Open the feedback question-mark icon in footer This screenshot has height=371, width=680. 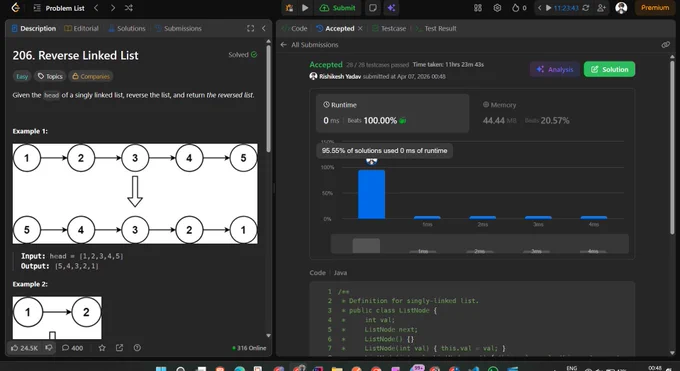[x=137, y=348]
